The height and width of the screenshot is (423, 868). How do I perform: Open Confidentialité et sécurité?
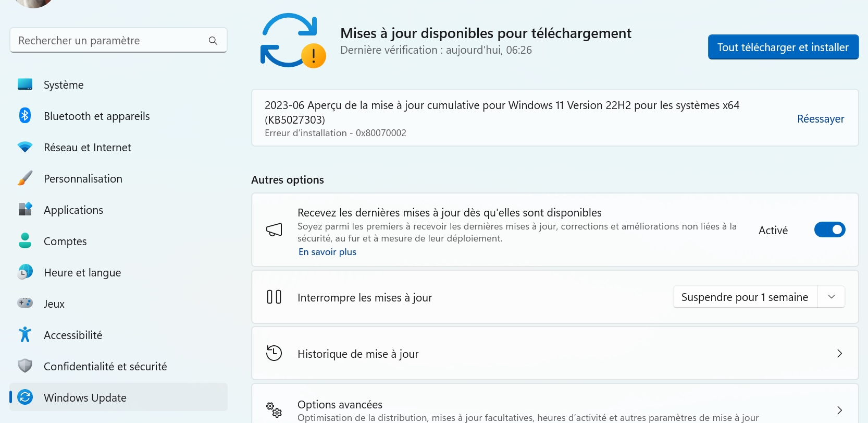[x=118, y=366]
